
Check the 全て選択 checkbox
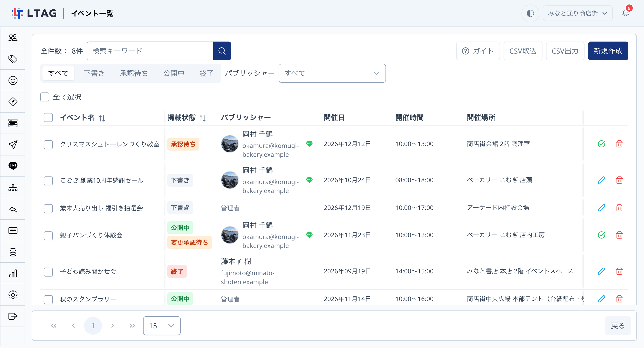tap(45, 97)
